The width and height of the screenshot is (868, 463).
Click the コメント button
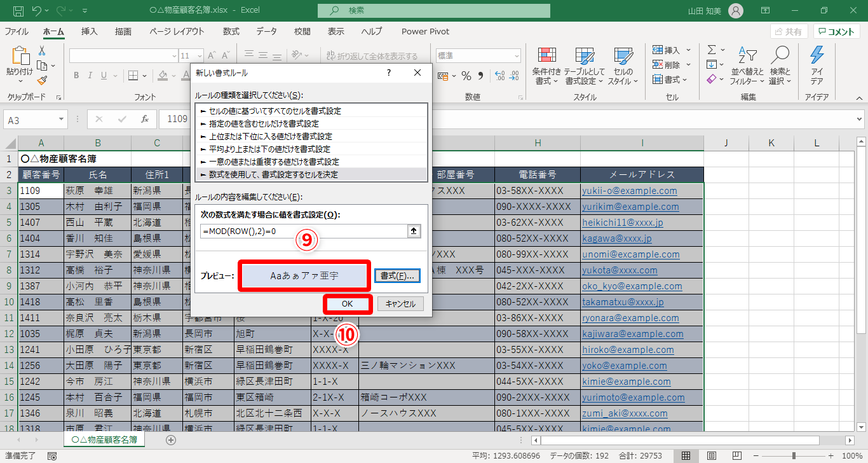[x=837, y=32]
